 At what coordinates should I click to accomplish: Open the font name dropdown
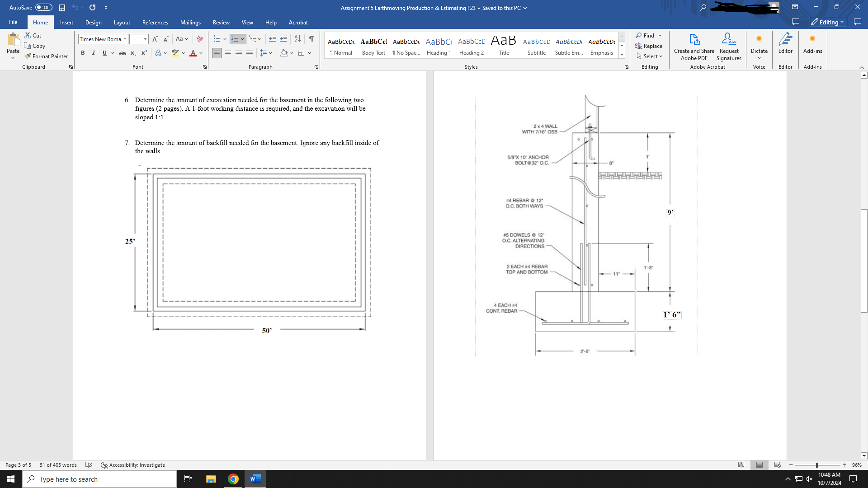point(125,39)
